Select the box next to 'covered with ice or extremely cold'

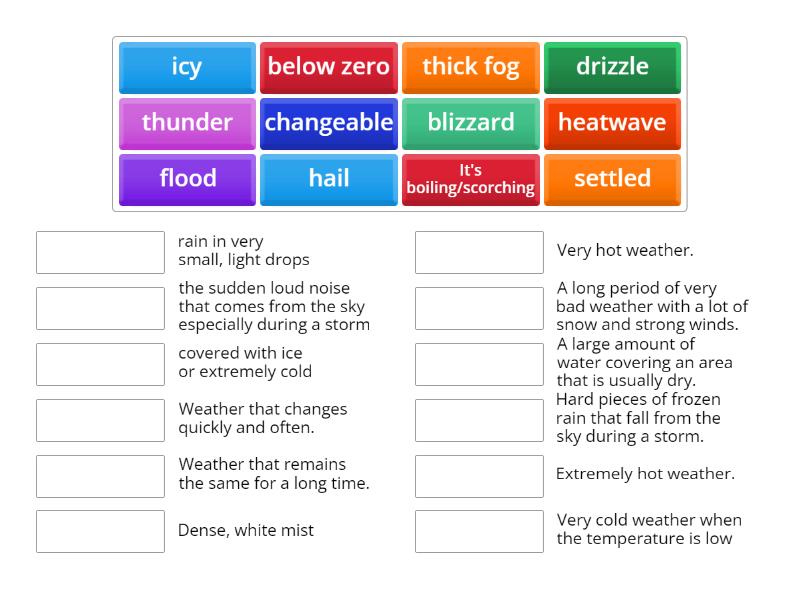[99, 363]
